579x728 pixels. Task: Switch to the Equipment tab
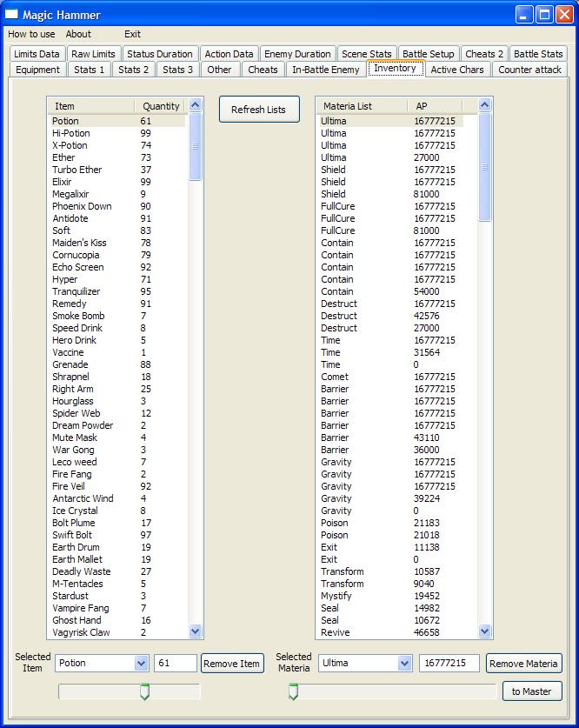[37, 70]
